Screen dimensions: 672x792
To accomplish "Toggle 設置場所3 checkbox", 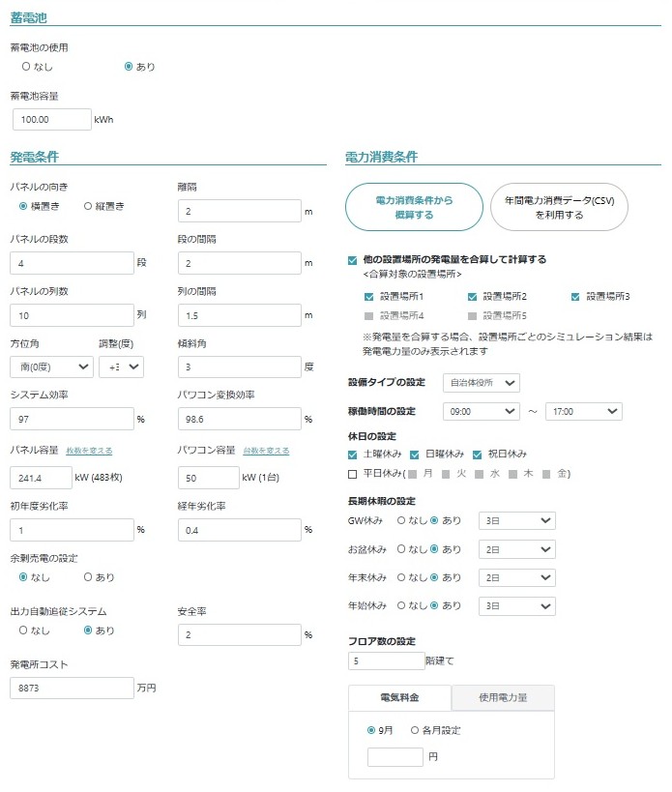I will click(575, 297).
